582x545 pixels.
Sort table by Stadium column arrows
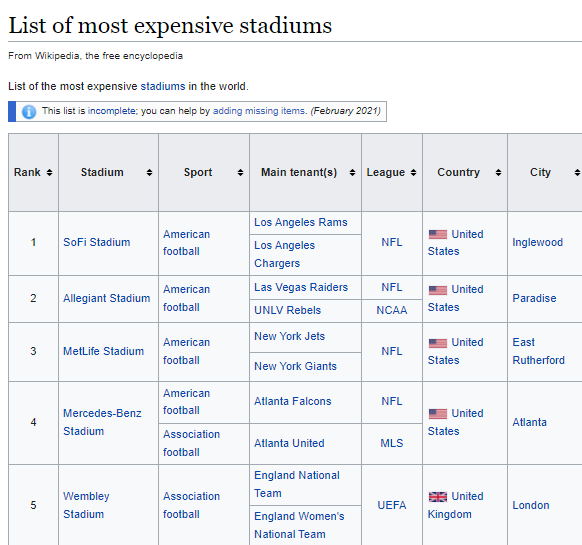(149, 173)
